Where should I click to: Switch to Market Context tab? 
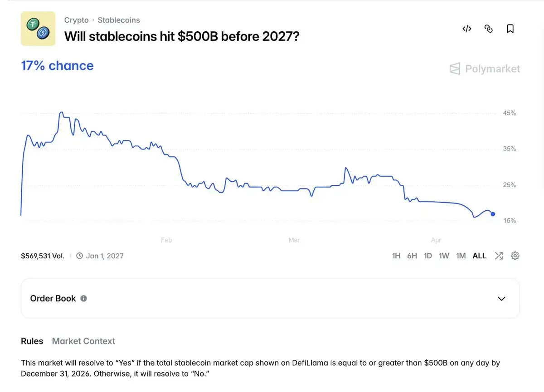[x=83, y=341]
